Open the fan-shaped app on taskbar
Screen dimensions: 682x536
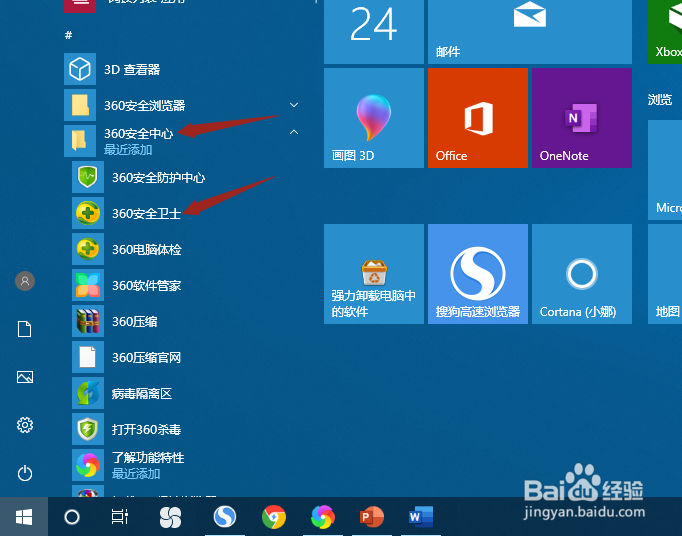tap(170, 517)
